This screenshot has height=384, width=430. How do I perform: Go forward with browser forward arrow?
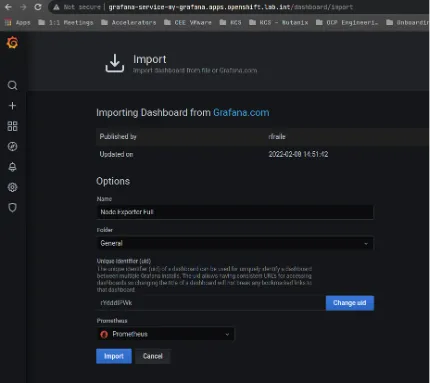(23, 7)
